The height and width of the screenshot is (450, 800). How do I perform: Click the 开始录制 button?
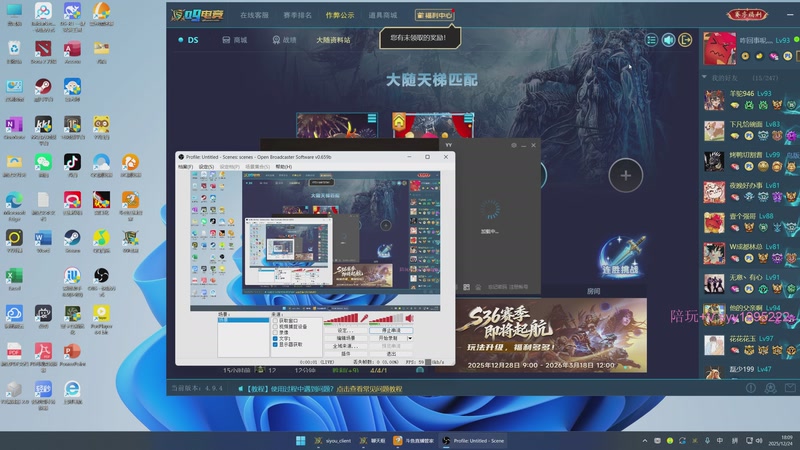[388, 338]
